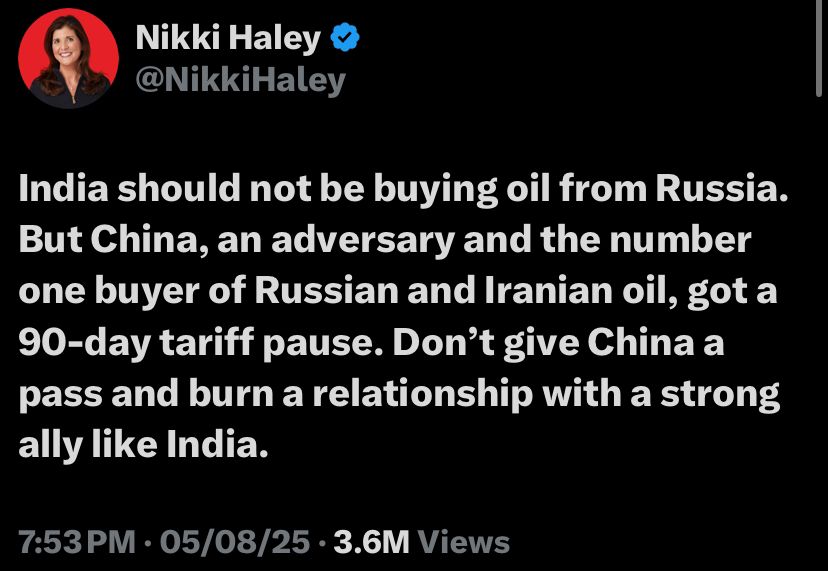This screenshot has width=828, height=571.
Task: View the 3.6M view count
Action: 372,542
